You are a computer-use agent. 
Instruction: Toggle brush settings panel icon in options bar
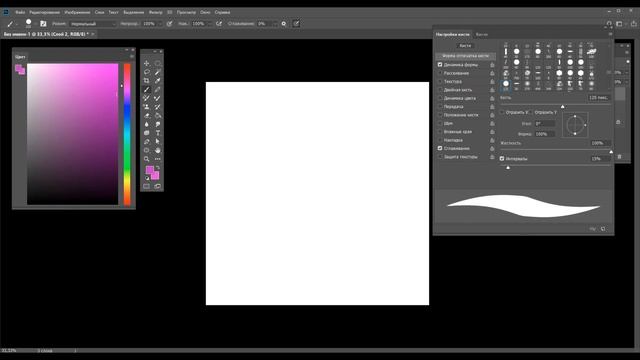(43, 24)
